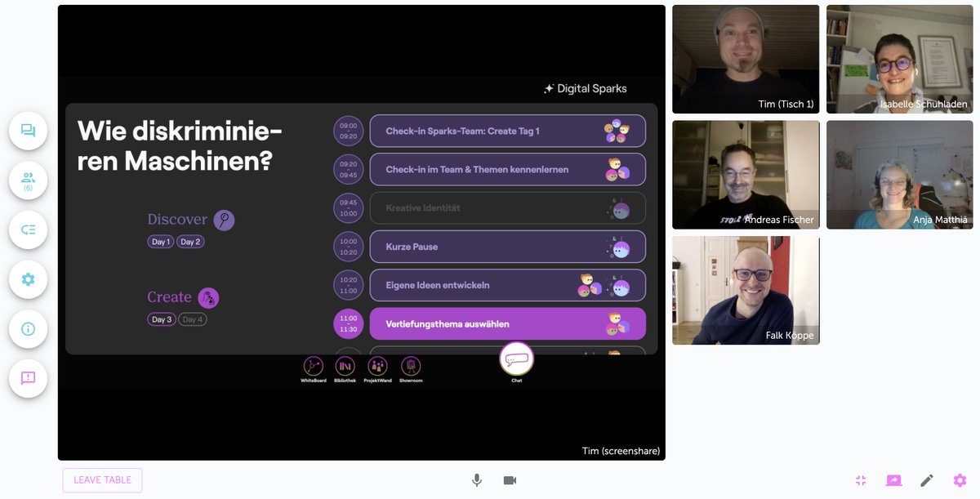Select Anja Matthiä's video tile

900,175
